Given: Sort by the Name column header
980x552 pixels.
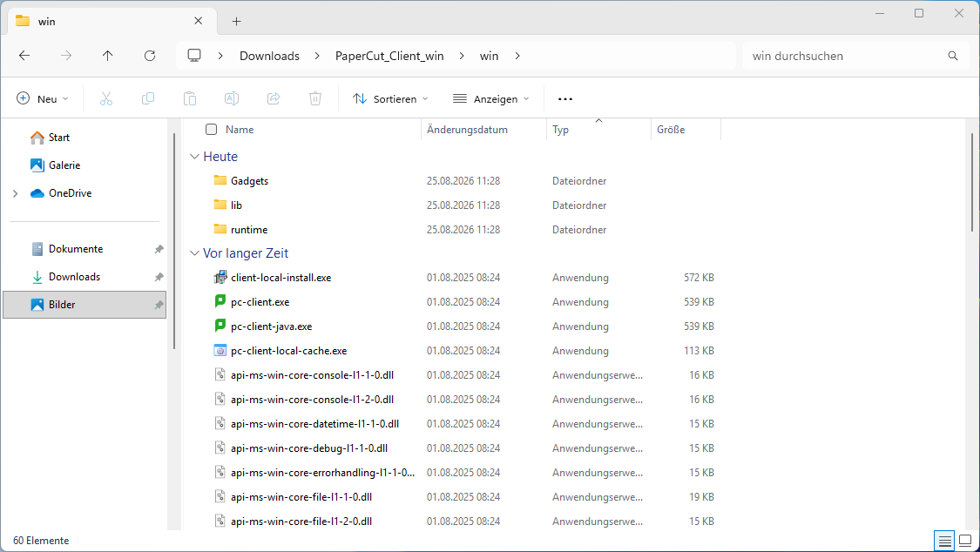Looking at the screenshot, I should coord(240,129).
